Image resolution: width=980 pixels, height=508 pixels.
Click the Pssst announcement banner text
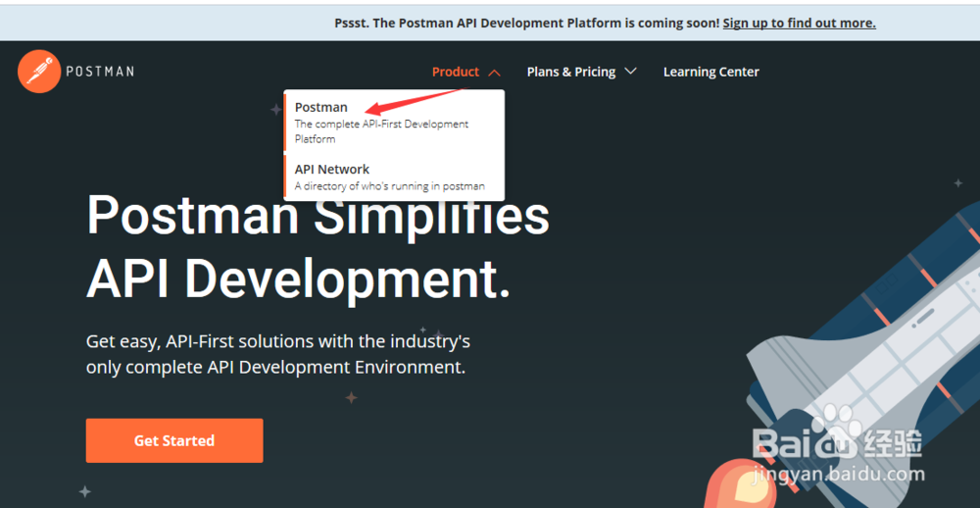point(528,24)
